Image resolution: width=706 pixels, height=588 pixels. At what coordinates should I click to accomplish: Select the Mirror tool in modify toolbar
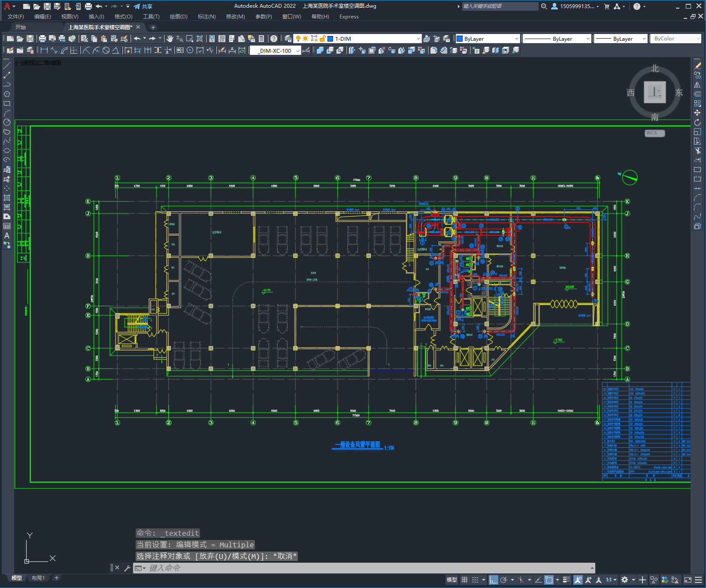697,84
